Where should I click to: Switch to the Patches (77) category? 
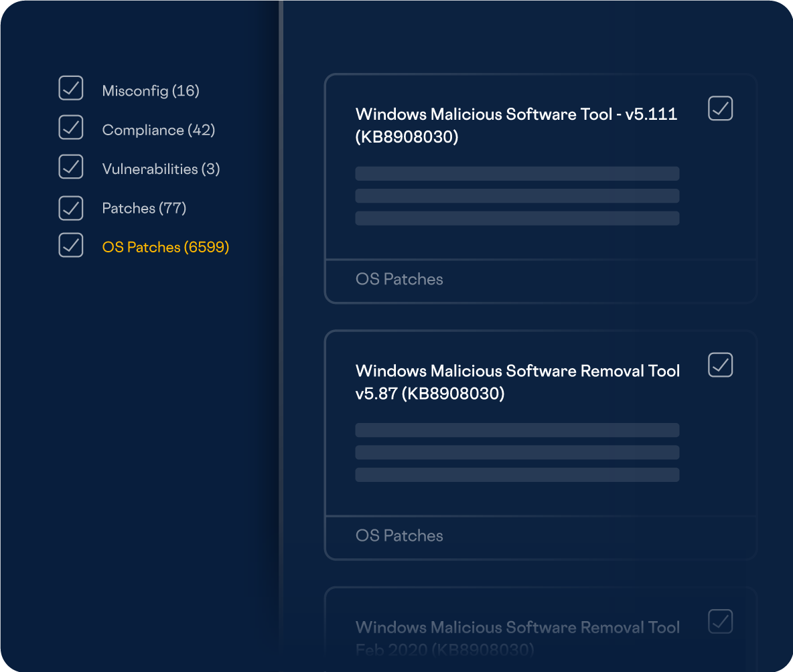click(x=144, y=208)
